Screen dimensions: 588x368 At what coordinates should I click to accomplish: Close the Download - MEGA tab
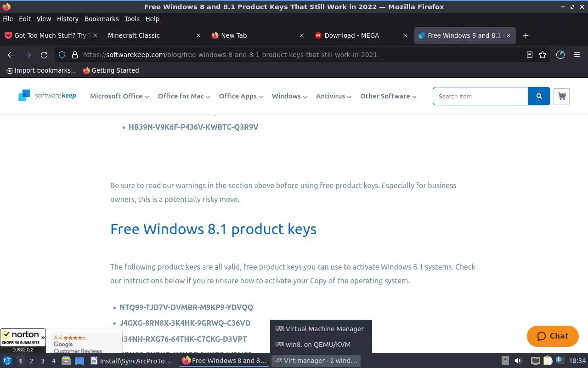click(405, 35)
